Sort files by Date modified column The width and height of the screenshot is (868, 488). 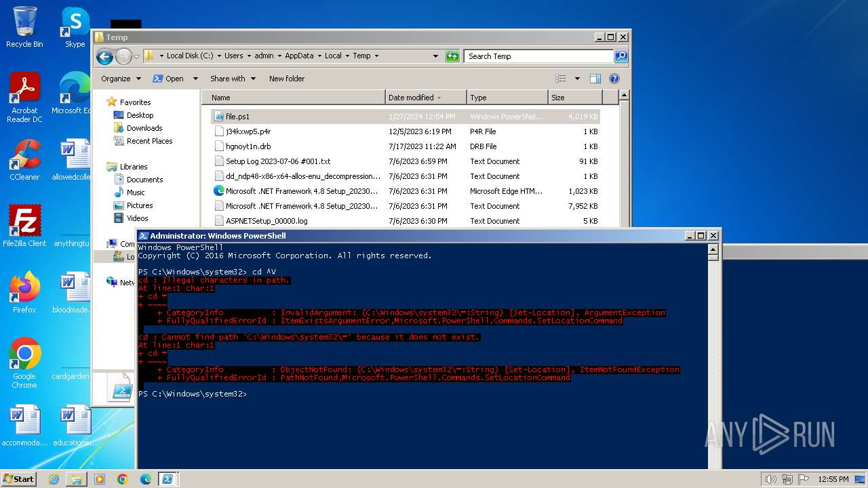[x=426, y=98]
